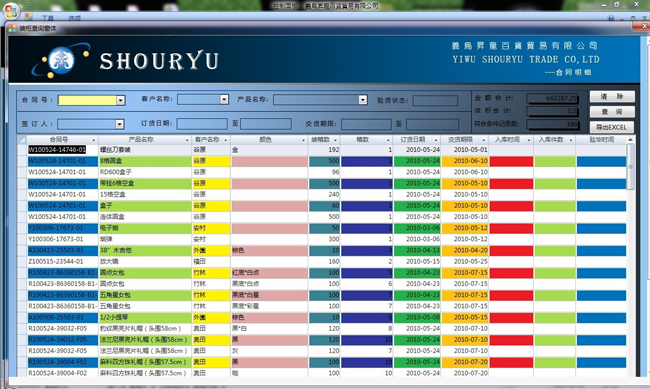Expand the 客户名称 combo box
The height and width of the screenshot is (389, 650).
(x=224, y=100)
